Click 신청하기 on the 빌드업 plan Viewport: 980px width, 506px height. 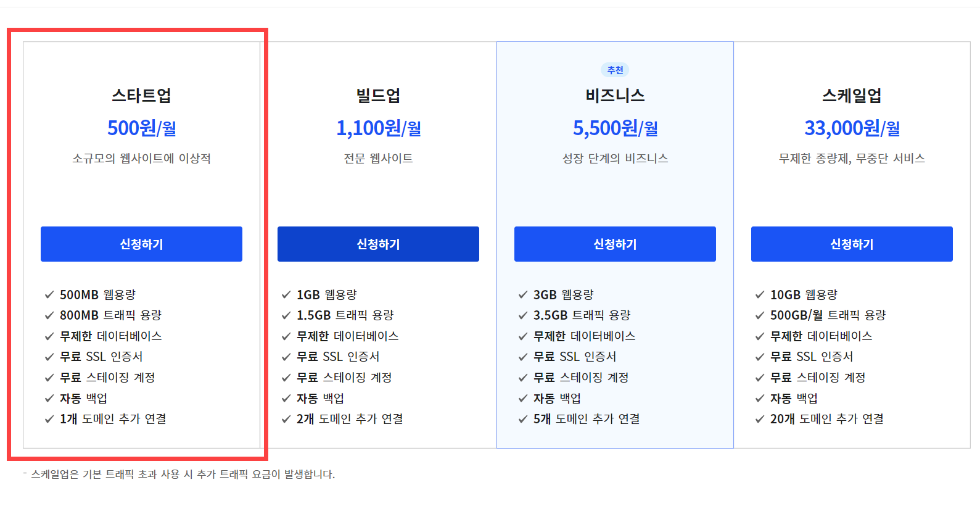(378, 244)
